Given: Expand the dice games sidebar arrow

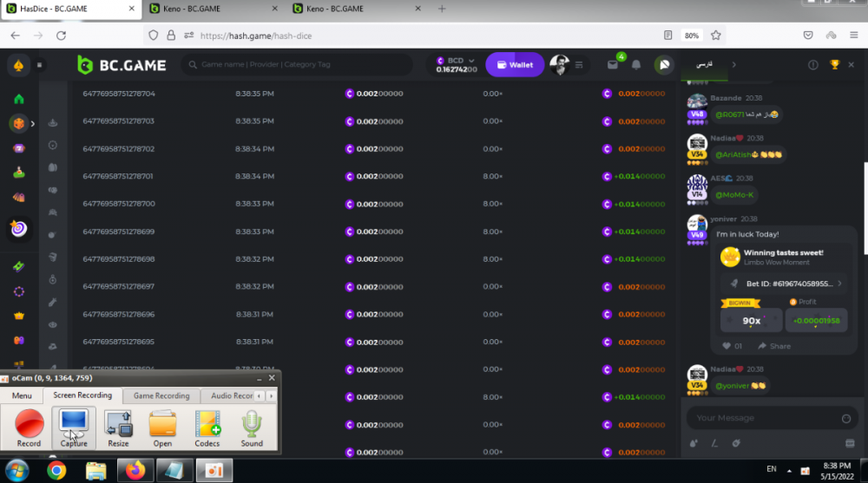Looking at the screenshot, I should tap(33, 124).
